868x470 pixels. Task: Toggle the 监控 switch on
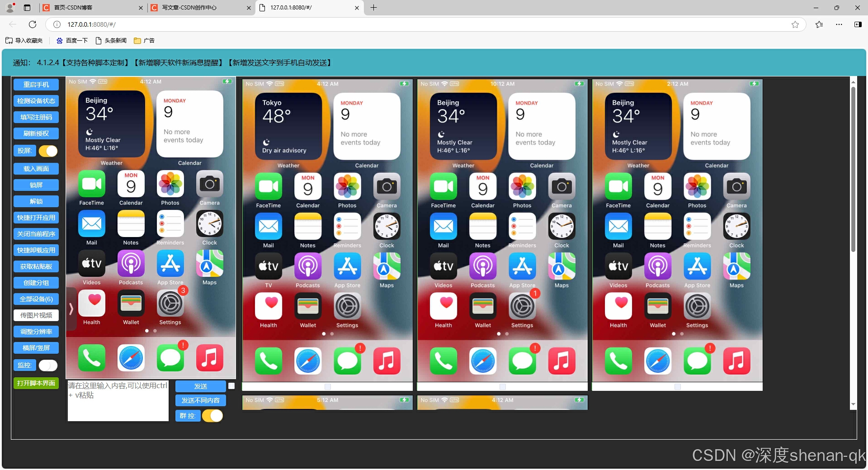[x=48, y=365]
